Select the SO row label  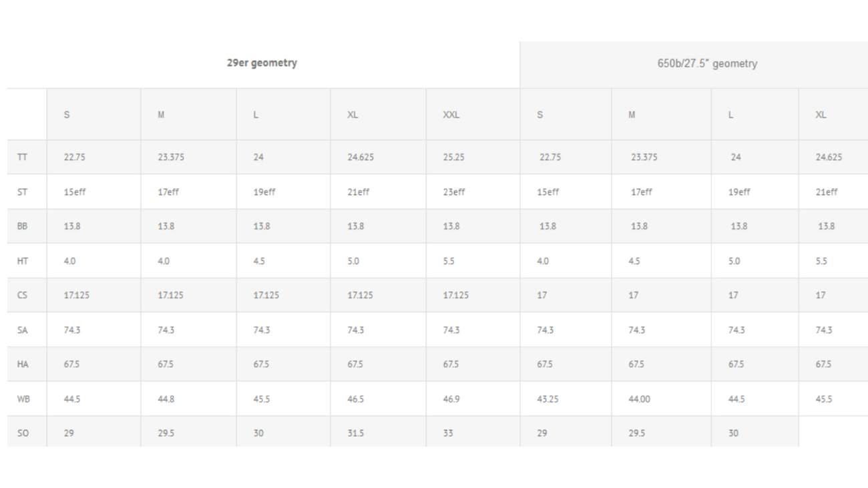(22, 433)
